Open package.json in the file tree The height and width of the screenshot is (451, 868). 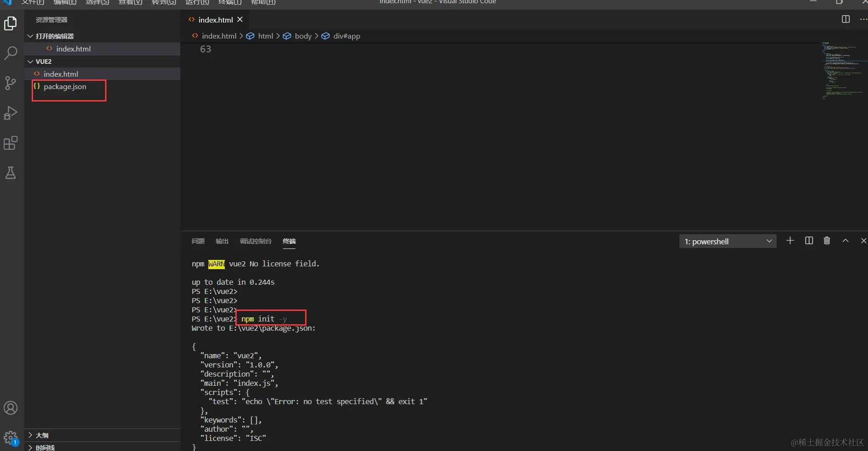click(103, 86)
